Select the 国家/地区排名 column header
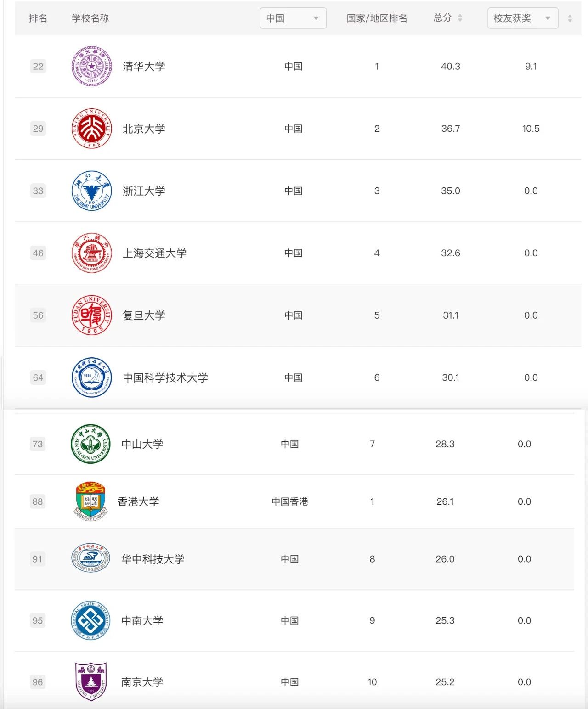This screenshot has height=709, width=588. click(377, 18)
